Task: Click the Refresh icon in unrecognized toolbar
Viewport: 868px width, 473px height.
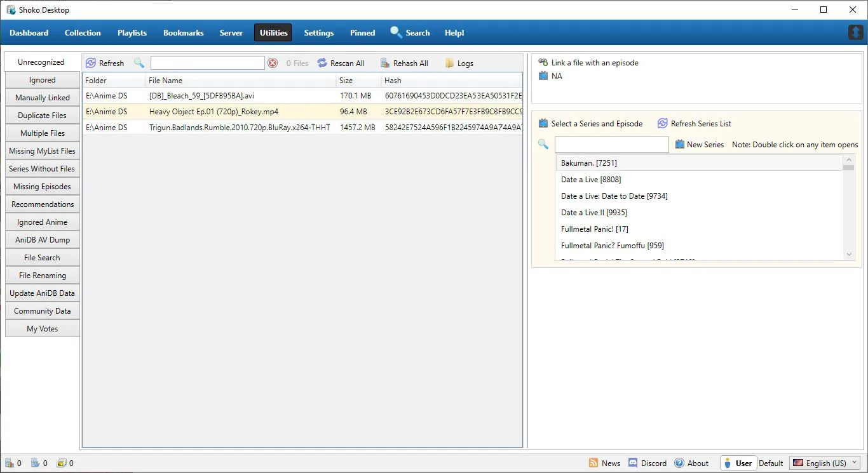Action: [91, 63]
